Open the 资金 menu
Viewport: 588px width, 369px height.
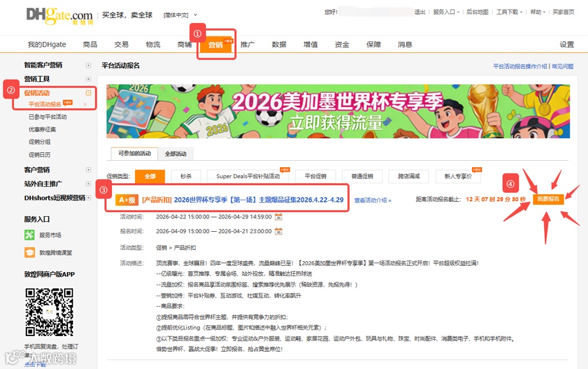pyautogui.click(x=342, y=44)
